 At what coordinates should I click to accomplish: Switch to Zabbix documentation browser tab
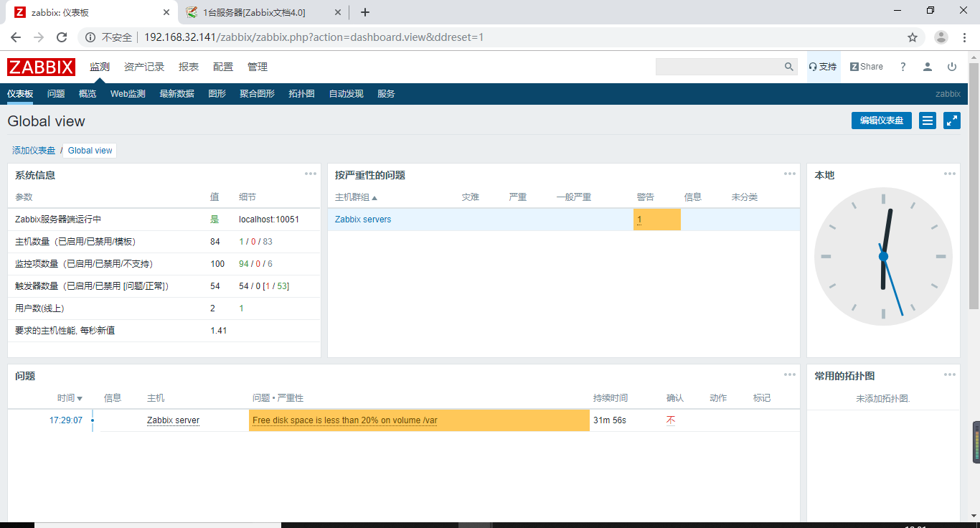point(264,12)
